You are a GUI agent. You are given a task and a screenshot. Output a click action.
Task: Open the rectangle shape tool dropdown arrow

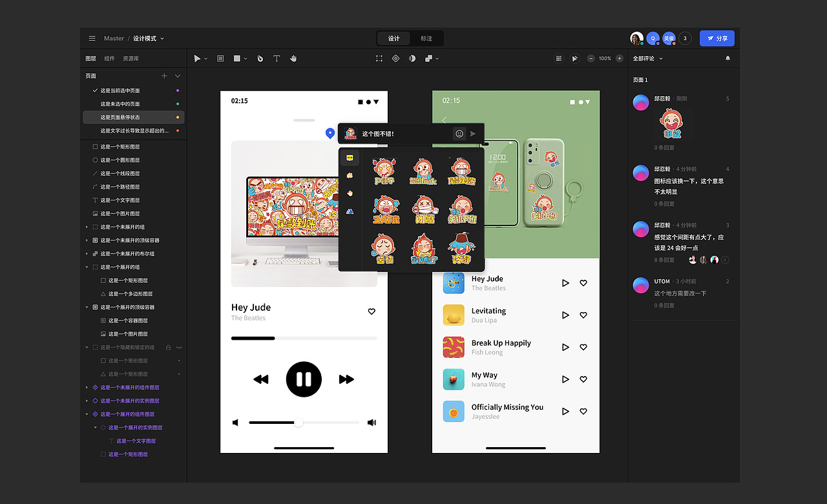point(246,59)
